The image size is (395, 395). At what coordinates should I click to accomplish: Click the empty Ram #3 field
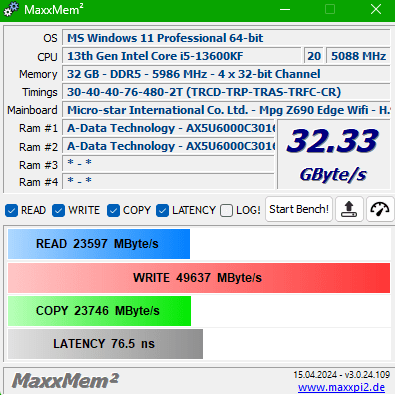pyautogui.click(x=169, y=164)
